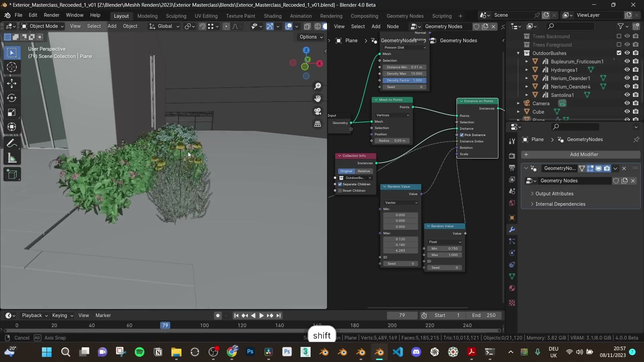Select the Annotate tool
Screen dimensions: 644x362
[12, 143]
